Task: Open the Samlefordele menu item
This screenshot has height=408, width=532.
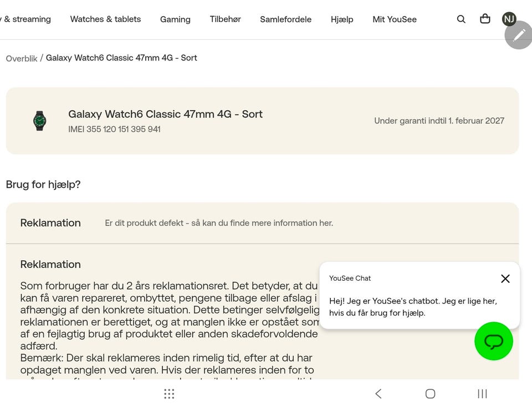Action: coord(285,19)
